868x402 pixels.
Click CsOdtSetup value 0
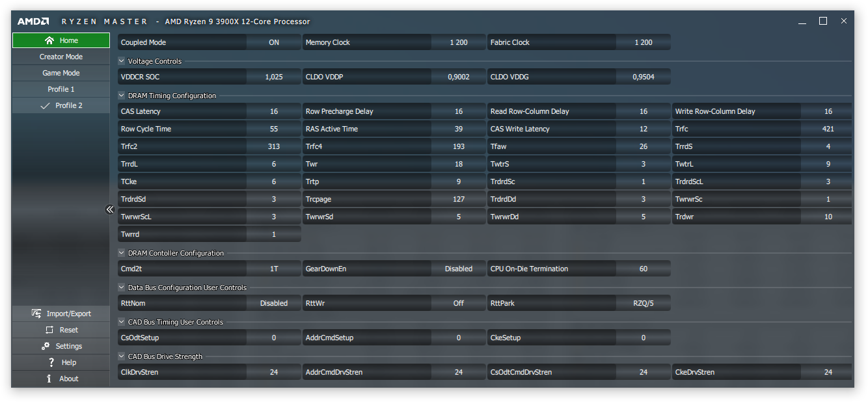click(274, 338)
